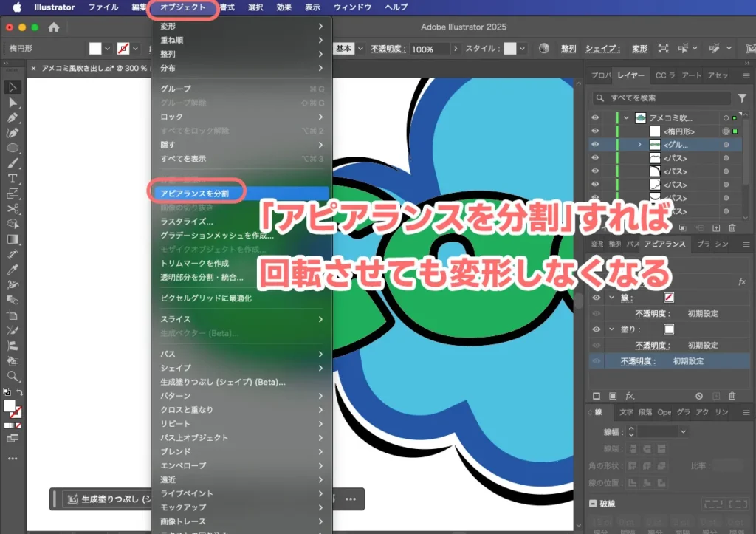
Task: Switch to the アピアランス tab
Action: [x=664, y=244]
